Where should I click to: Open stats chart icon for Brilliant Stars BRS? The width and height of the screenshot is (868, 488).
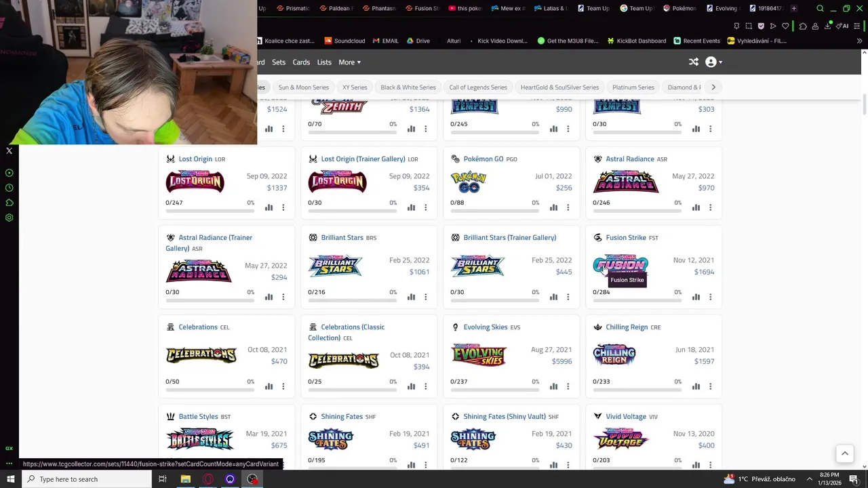pos(412,297)
